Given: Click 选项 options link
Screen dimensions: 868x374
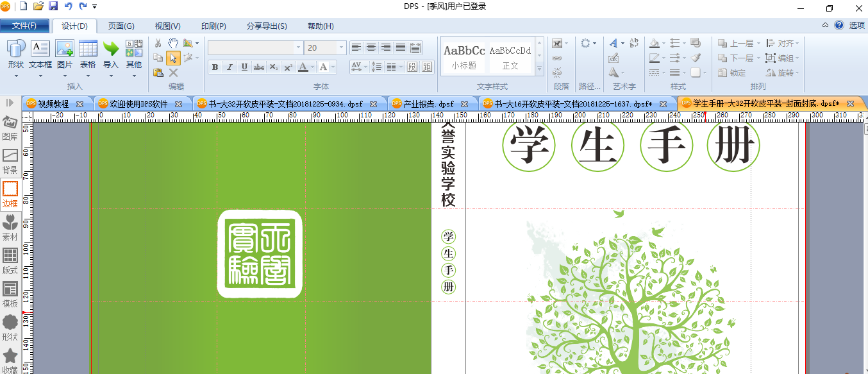Looking at the screenshot, I should (x=857, y=26).
